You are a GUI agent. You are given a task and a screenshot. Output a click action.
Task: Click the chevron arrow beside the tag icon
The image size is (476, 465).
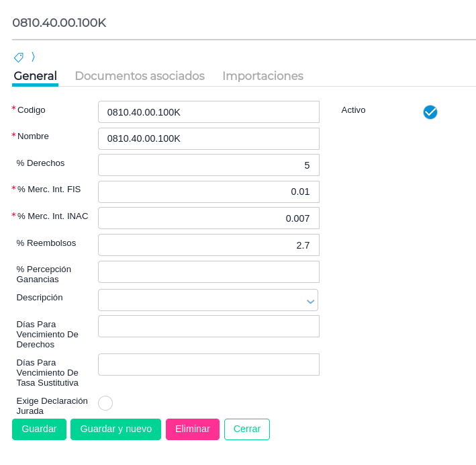(x=33, y=57)
